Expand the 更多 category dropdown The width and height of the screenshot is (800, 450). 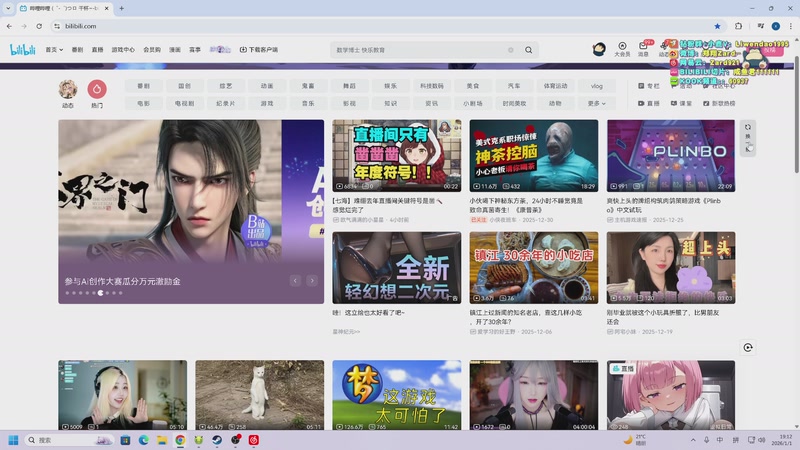click(x=596, y=103)
